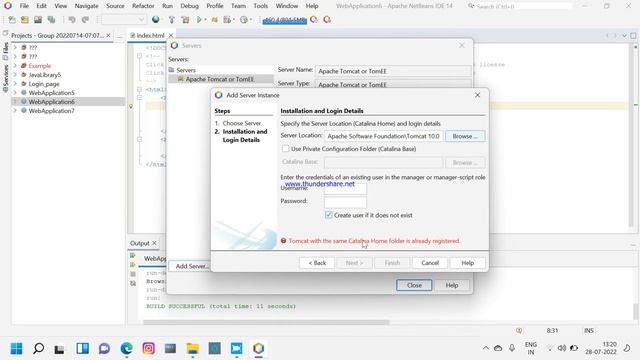
Task: Click the second re-run icon in Output panel
Action: 133,264
